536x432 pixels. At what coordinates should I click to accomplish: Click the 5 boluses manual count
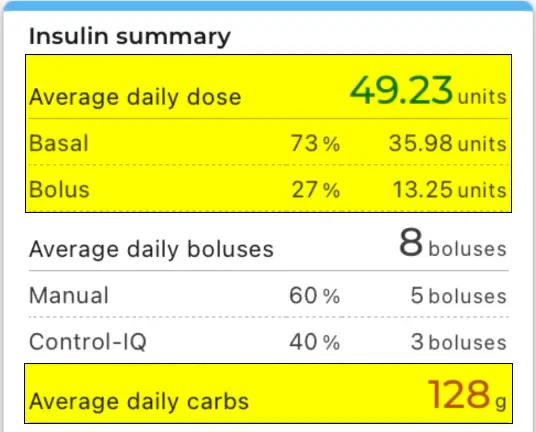(x=459, y=296)
